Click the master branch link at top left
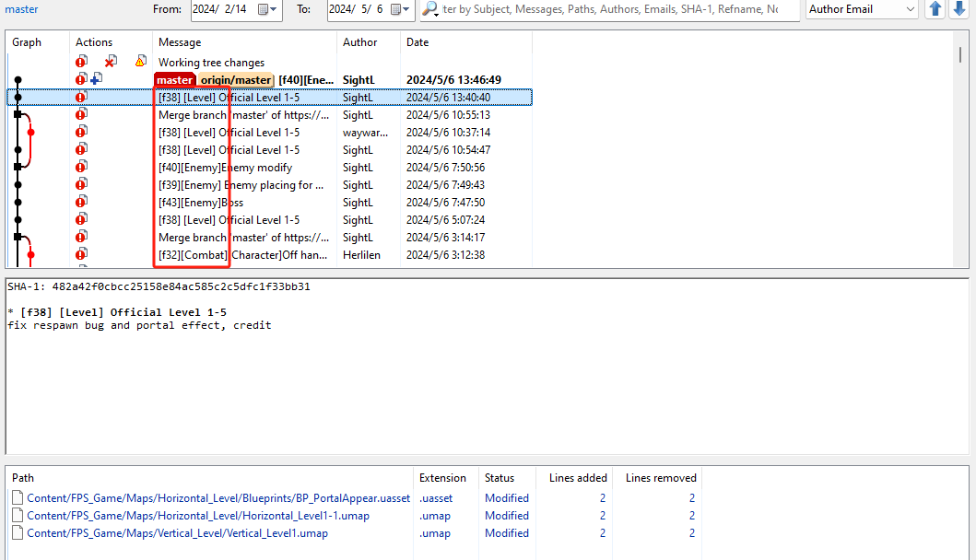976x560 pixels. pyautogui.click(x=21, y=9)
